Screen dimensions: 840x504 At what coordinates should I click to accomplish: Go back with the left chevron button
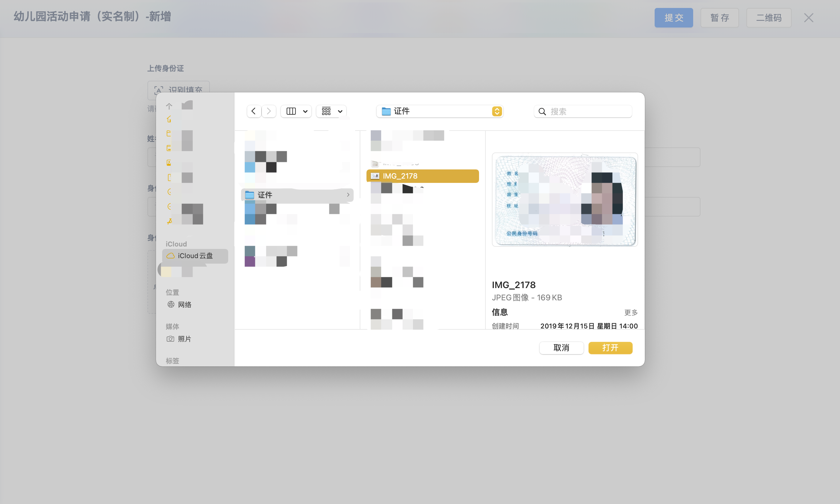click(254, 111)
